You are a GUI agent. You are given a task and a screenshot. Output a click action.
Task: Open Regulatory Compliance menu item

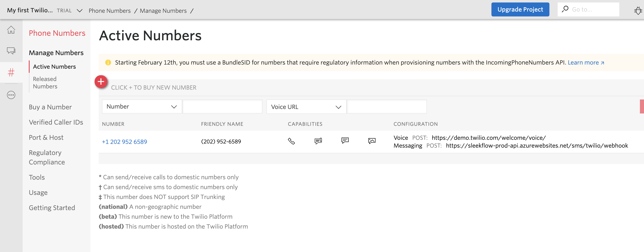click(x=47, y=157)
